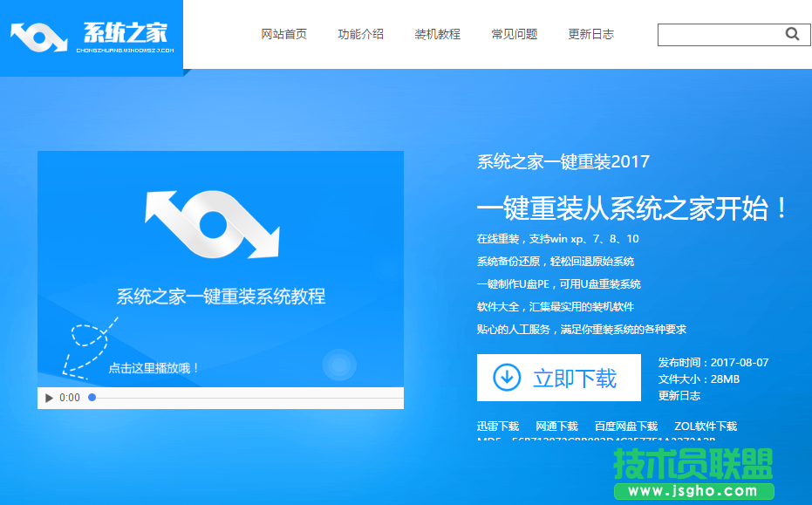Click inside the search text box
The image size is (812, 505).
tap(720, 34)
